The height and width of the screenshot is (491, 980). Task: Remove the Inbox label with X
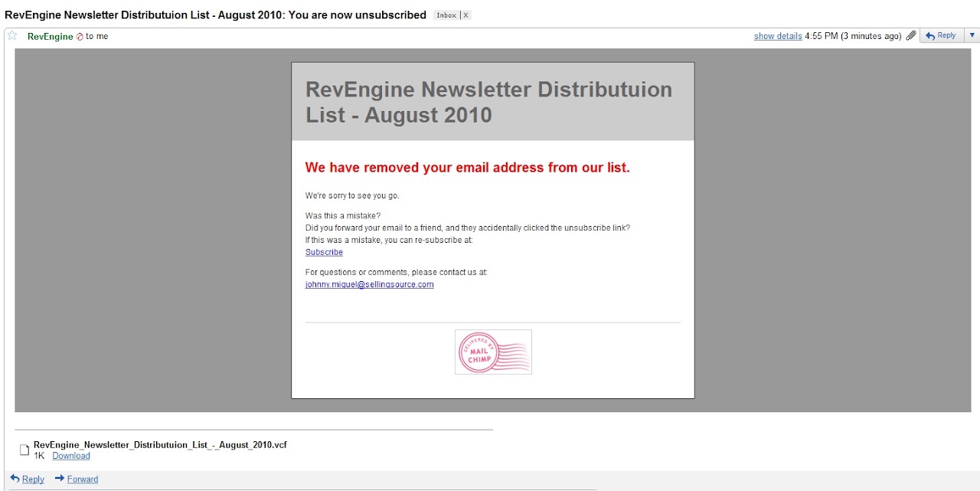point(466,15)
